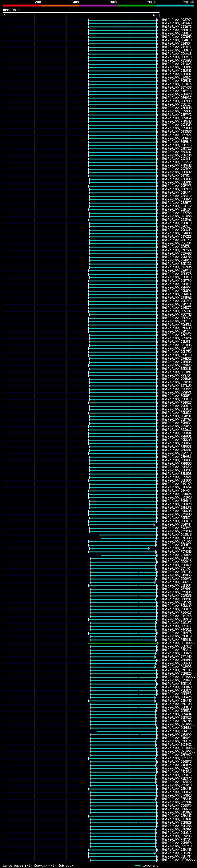The height and width of the screenshot is (868, 197).
Task: Open hit label UniRef100_Q8SAT2
Action: coord(177,26)
